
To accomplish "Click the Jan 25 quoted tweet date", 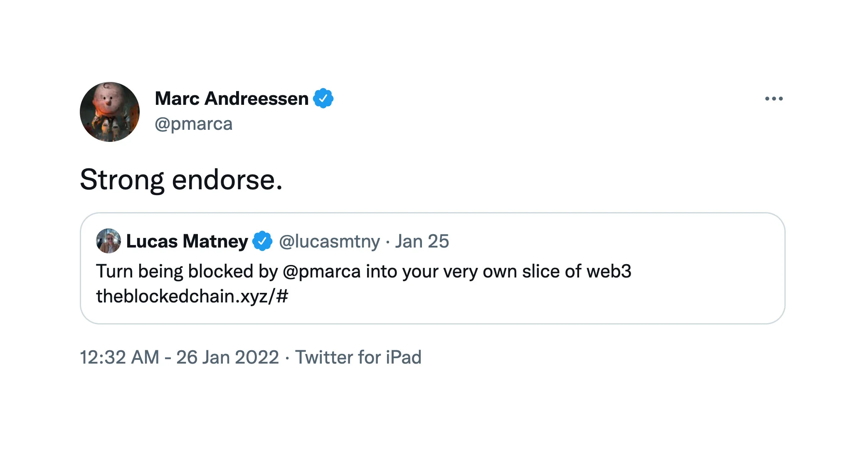I will click(422, 241).
